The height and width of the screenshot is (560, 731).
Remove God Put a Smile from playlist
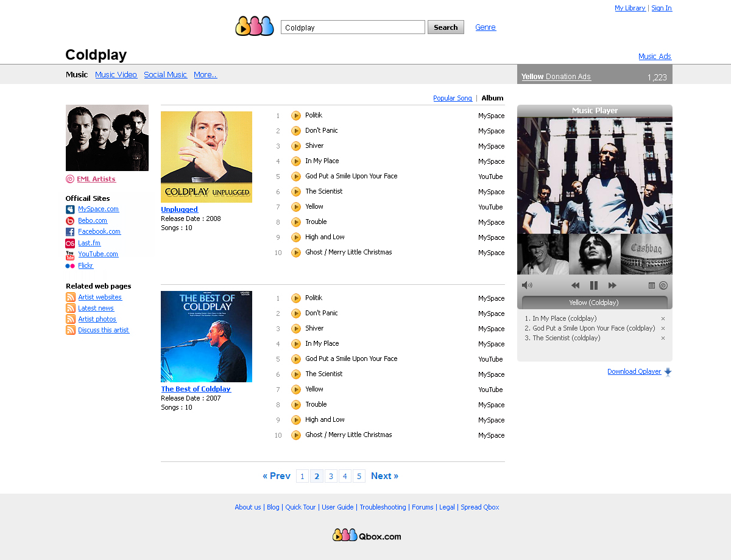pyautogui.click(x=663, y=329)
